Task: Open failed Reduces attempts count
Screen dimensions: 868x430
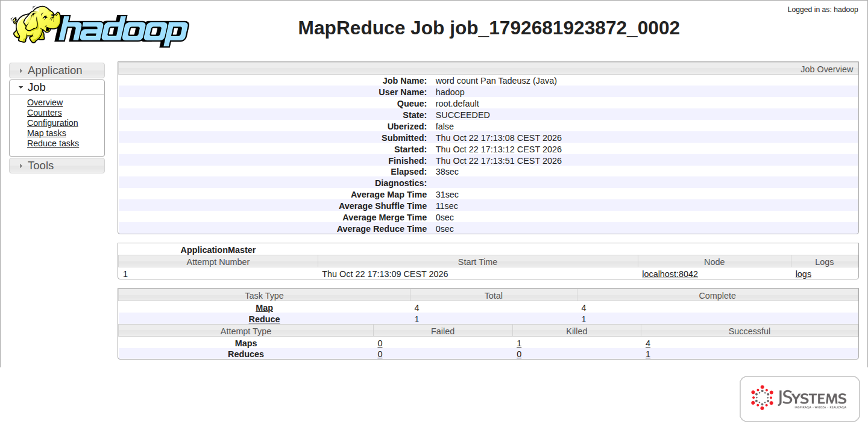Action: tap(380, 354)
